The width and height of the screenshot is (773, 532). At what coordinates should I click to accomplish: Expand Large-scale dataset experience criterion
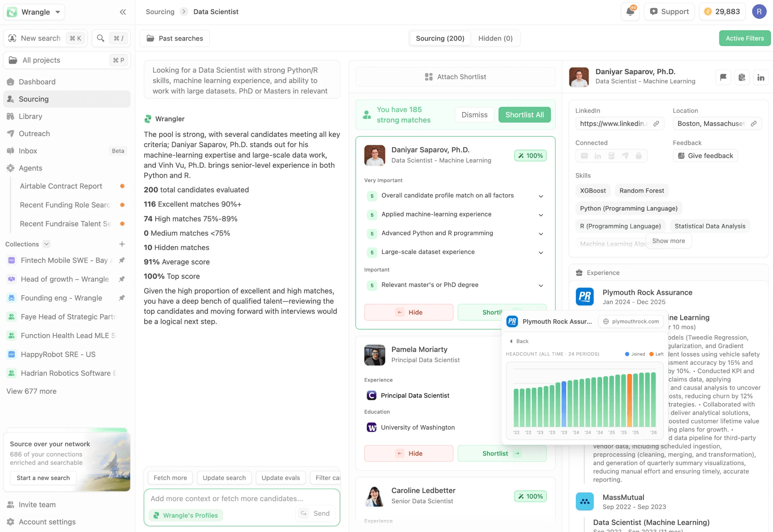(541, 253)
